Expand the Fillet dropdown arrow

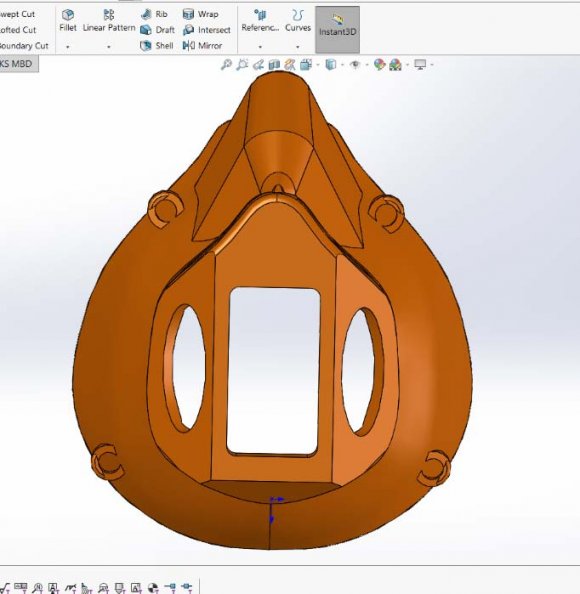(x=68, y=47)
